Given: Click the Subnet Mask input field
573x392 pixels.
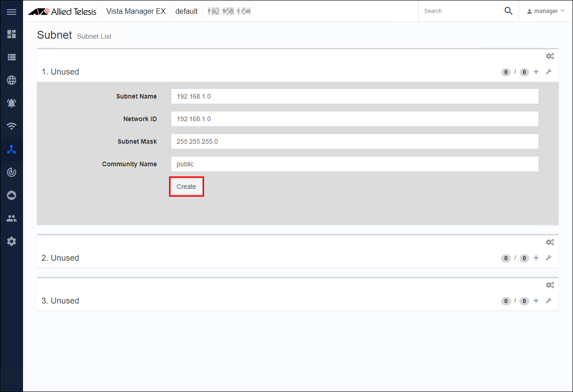Looking at the screenshot, I should click(x=354, y=141).
